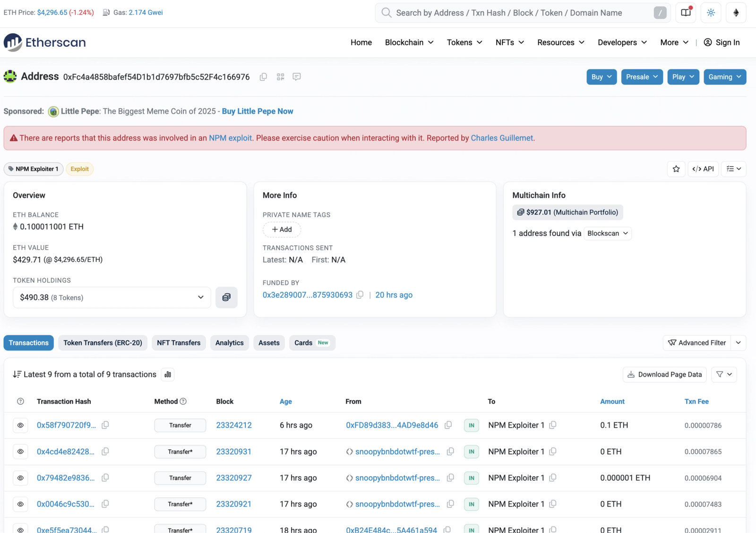
Task: Open the column filter funnel dropdown
Action: [x=724, y=374]
